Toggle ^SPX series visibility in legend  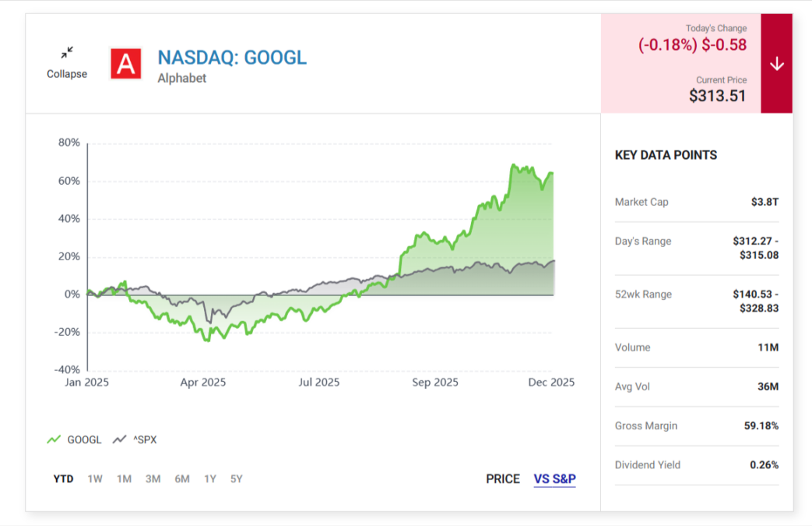142,440
